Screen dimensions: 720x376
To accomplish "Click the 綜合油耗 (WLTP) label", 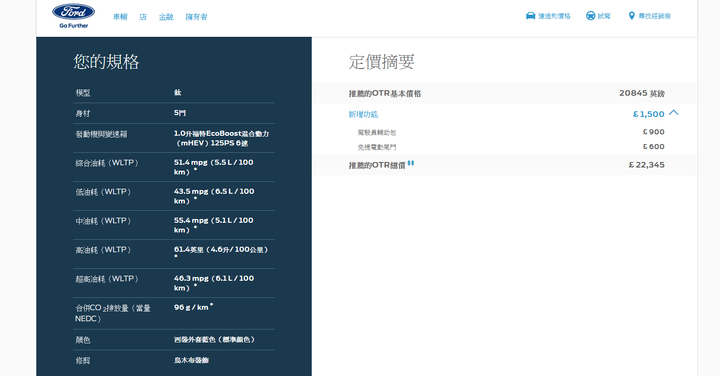I will click(107, 163).
